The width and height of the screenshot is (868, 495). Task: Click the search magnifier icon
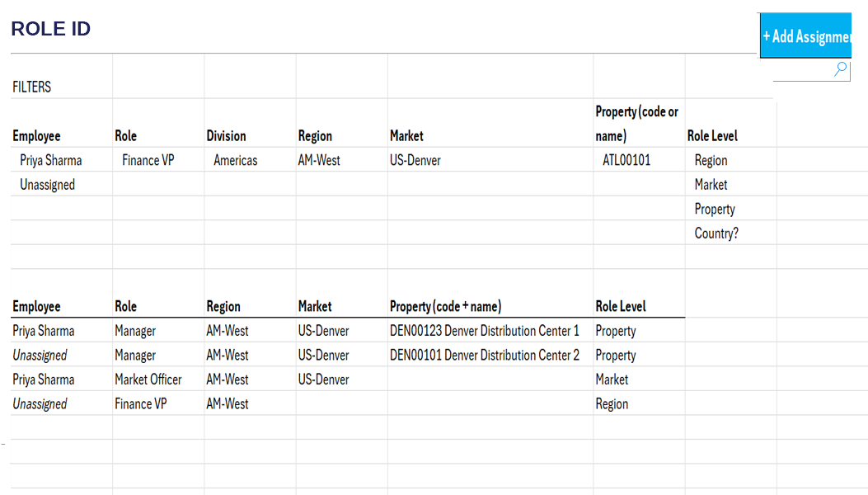(840, 69)
